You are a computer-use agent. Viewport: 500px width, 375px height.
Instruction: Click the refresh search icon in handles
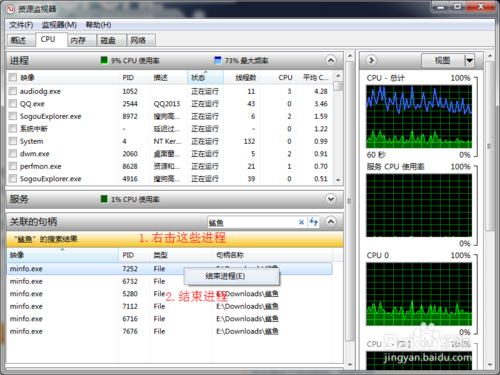[x=313, y=222]
